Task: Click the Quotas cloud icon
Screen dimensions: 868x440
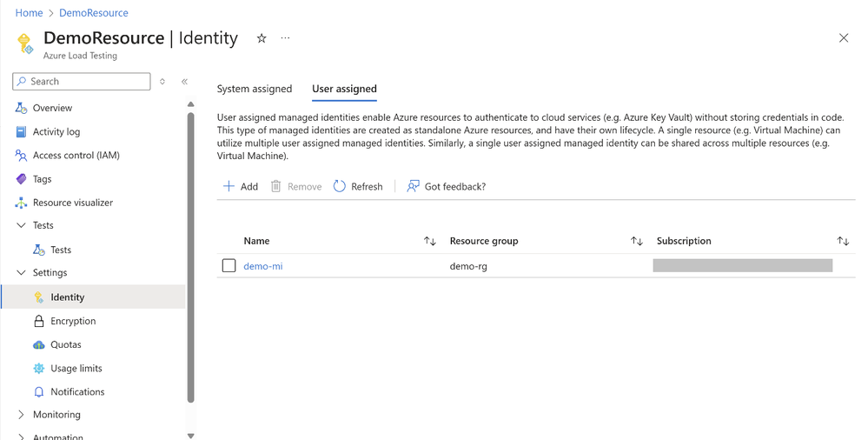Action: click(39, 344)
